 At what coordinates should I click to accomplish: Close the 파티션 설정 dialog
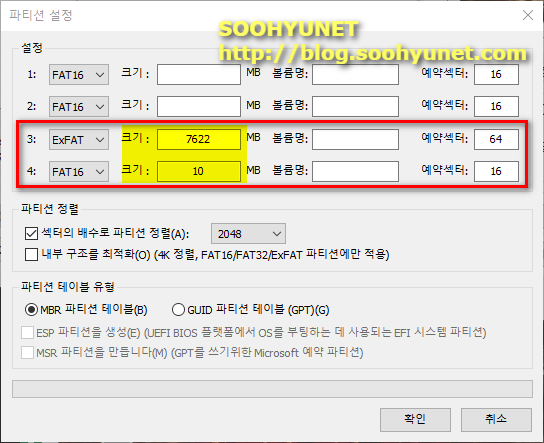tap(528, 15)
